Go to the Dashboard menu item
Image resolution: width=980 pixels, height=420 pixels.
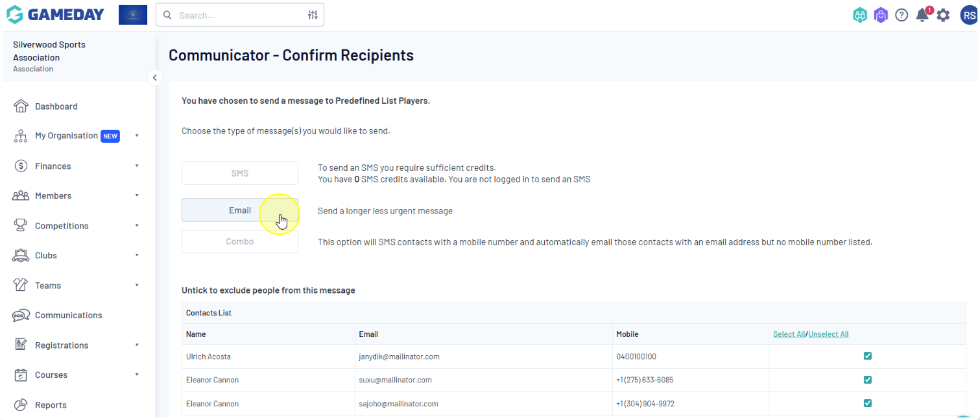[x=56, y=106]
